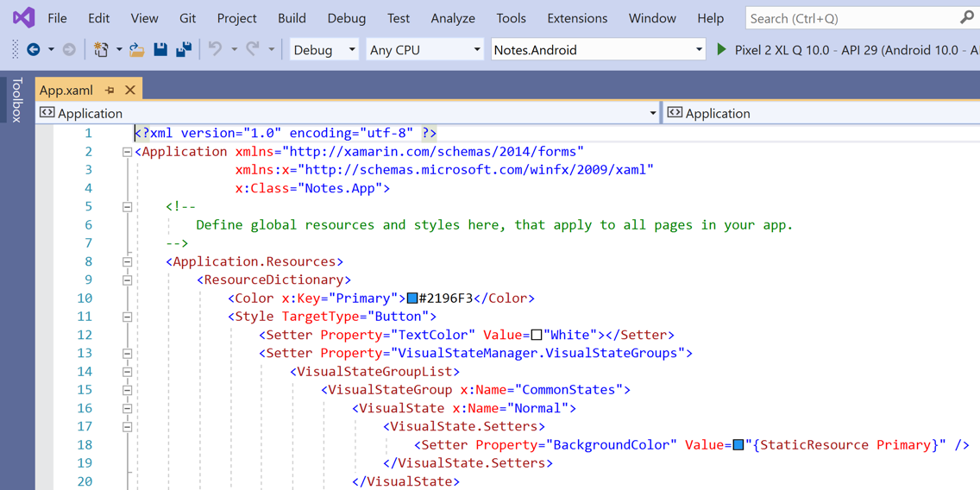The width and height of the screenshot is (980, 490).
Task: Click the Navigate Backward arrow icon
Action: 33,50
